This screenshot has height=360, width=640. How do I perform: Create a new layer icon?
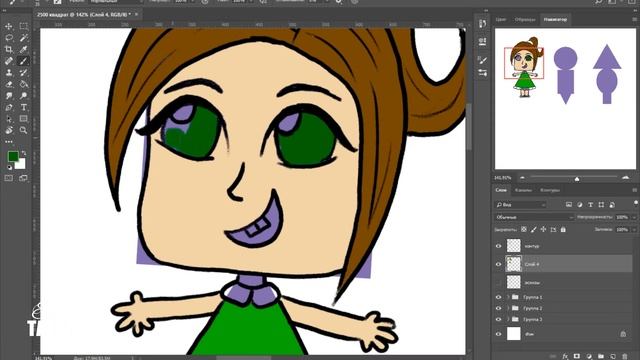click(613, 356)
